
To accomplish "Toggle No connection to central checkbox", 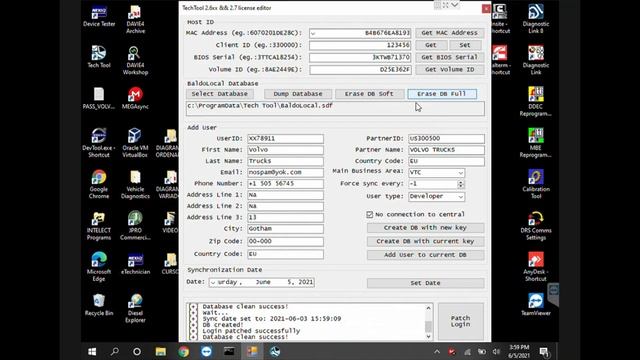I will pyautogui.click(x=369, y=214).
